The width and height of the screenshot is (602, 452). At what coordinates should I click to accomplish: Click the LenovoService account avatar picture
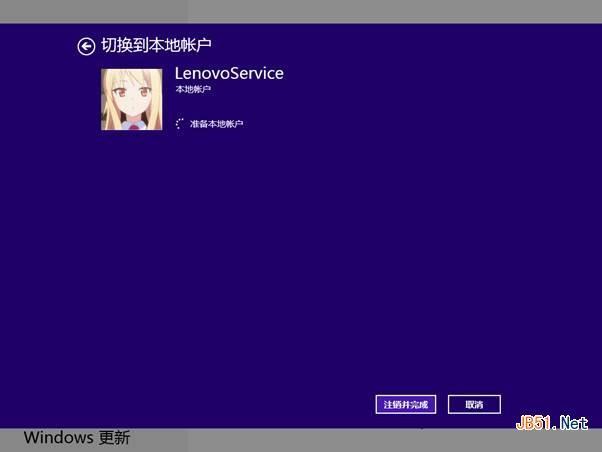pyautogui.click(x=132, y=99)
